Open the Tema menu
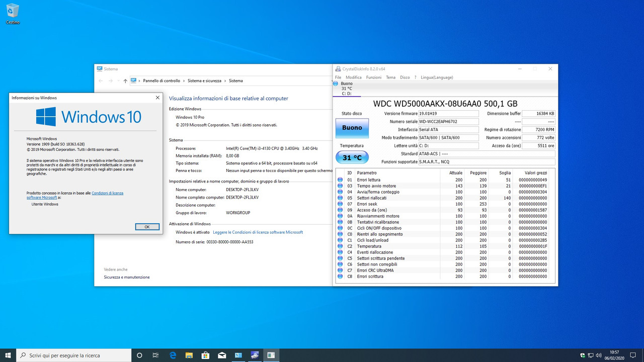644x362 pixels. (x=391, y=77)
